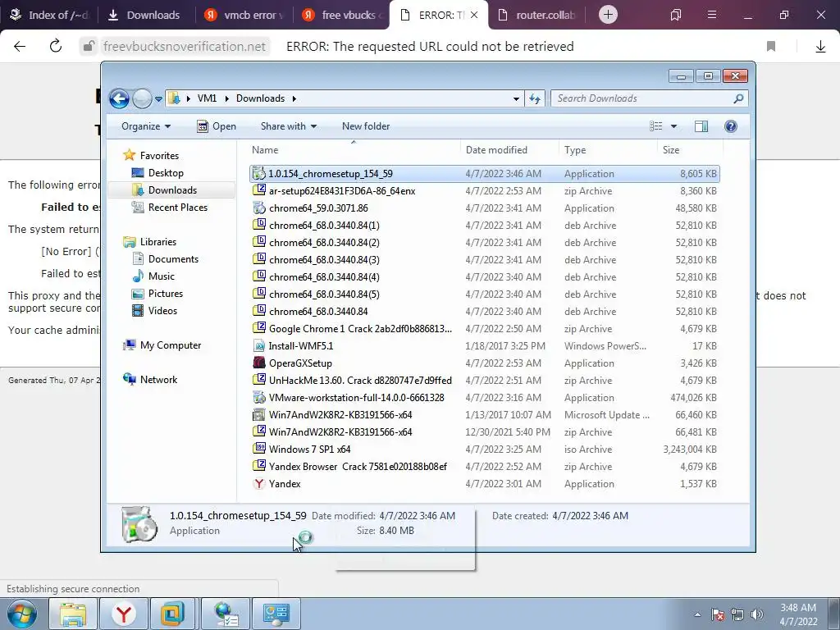Sort by the Name column header

[354, 150]
